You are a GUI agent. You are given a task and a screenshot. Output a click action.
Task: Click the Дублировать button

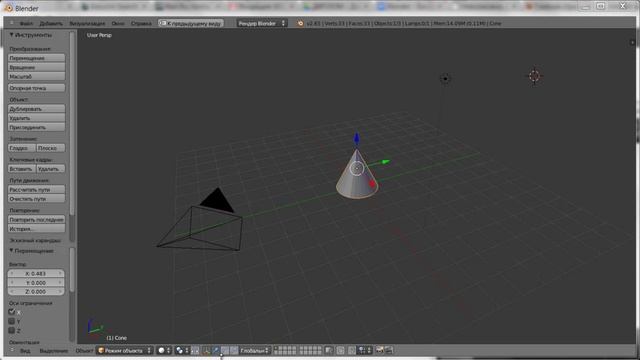click(36, 109)
